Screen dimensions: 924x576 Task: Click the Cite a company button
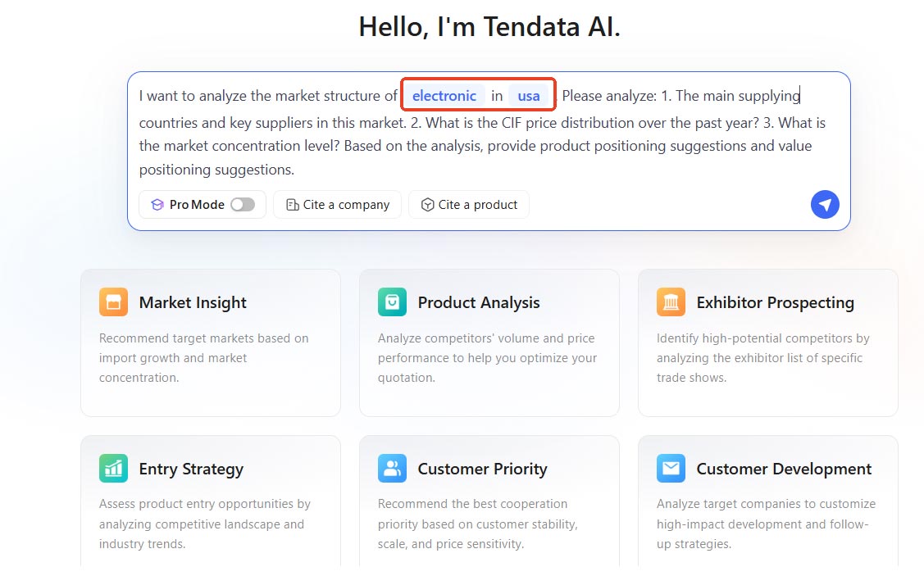click(337, 204)
